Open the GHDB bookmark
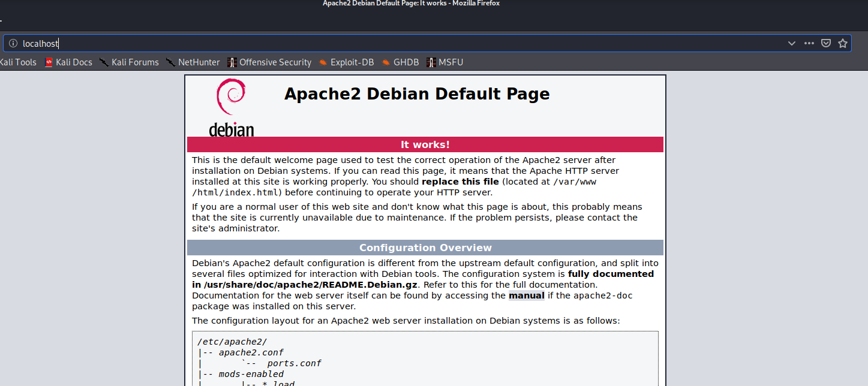 [400, 62]
